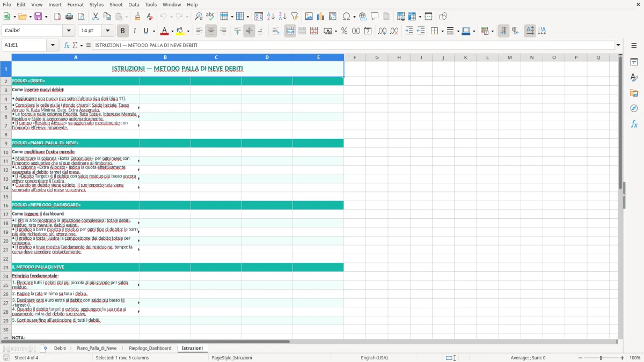Toggle Center Horizontally alignment
The image size is (644, 362).
point(211,31)
